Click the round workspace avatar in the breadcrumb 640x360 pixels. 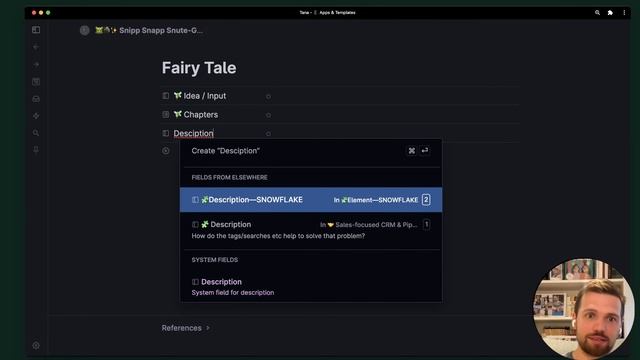tap(84, 30)
